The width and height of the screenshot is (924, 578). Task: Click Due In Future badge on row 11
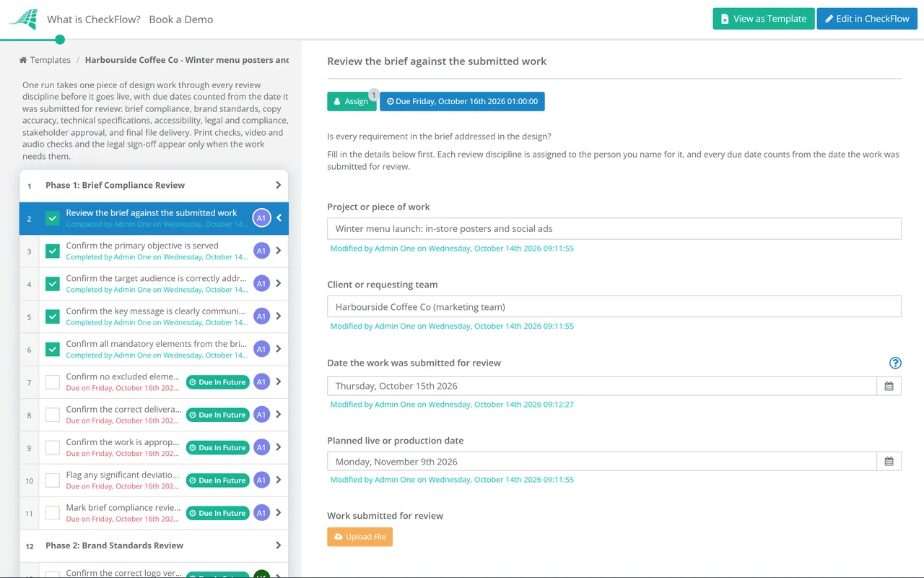point(217,513)
